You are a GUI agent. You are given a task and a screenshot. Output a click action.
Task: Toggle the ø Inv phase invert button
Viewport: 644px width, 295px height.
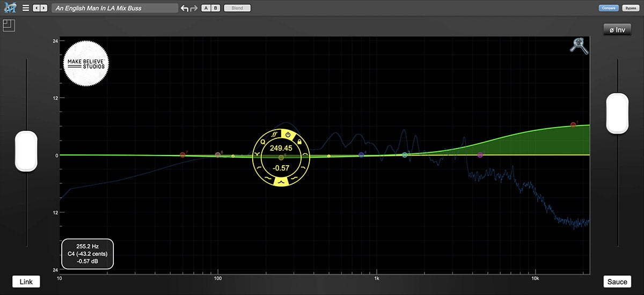[617, 30]
